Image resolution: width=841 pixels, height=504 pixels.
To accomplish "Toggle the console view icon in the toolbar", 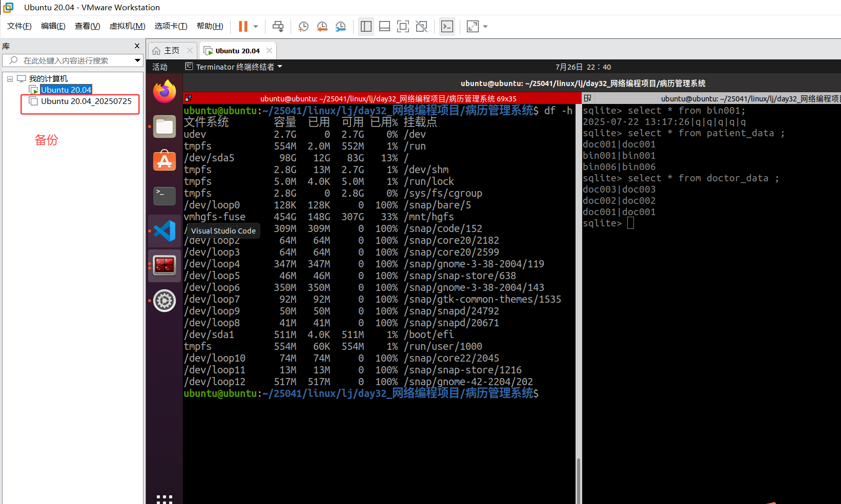I will [447, 26].
